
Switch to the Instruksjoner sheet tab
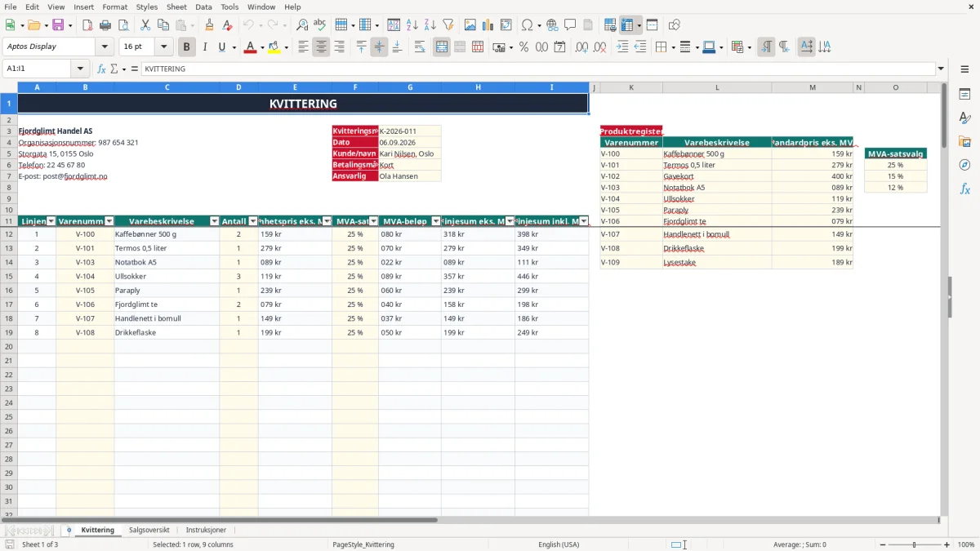[206, 531]
